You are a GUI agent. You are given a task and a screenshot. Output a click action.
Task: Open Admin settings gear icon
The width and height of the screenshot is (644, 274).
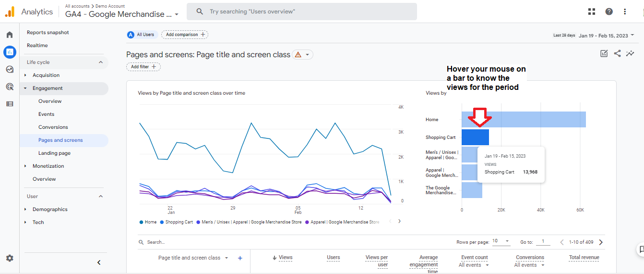pos(10,258)
